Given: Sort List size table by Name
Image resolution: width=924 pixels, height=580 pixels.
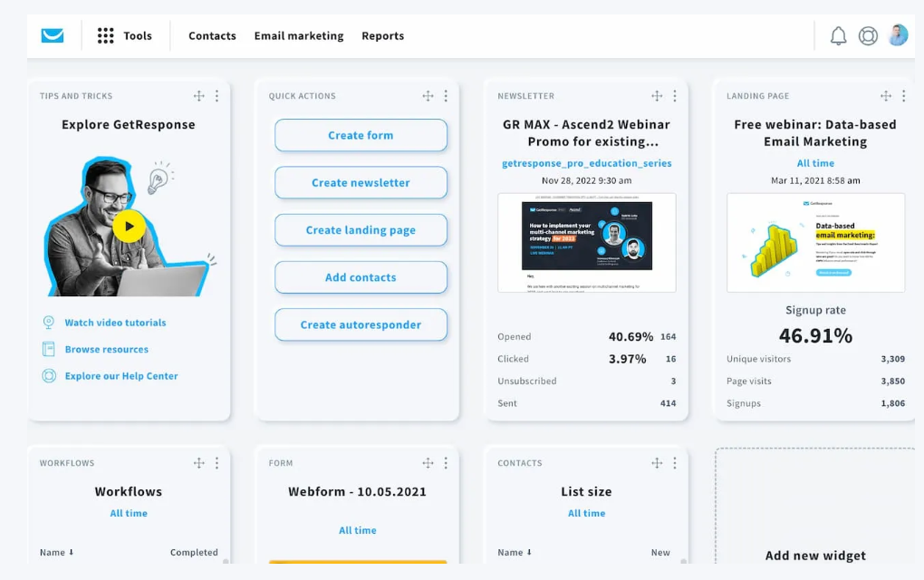Looking at the screenshot, I should [515, 552].
